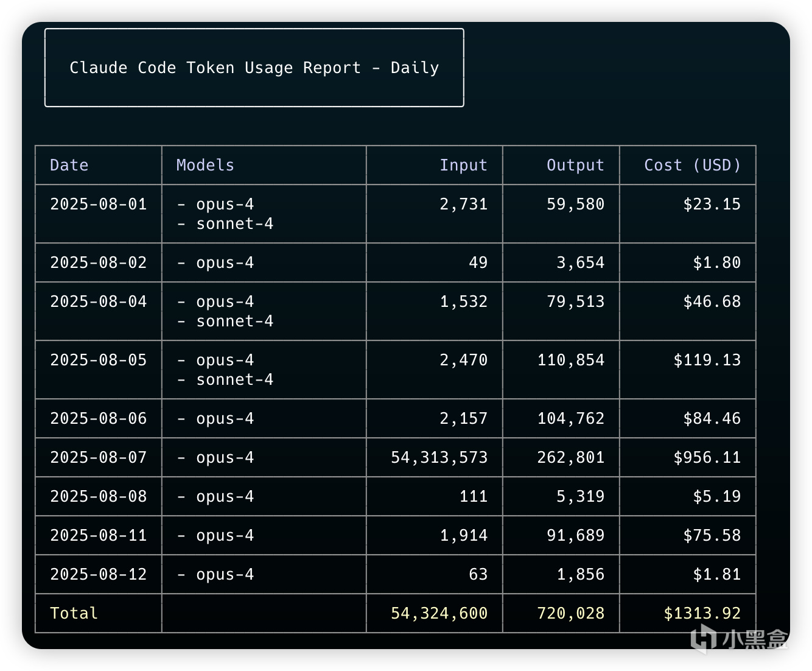812x671 pixels.
Task: Select the input value 54,313,573
Action: point(439,457)
